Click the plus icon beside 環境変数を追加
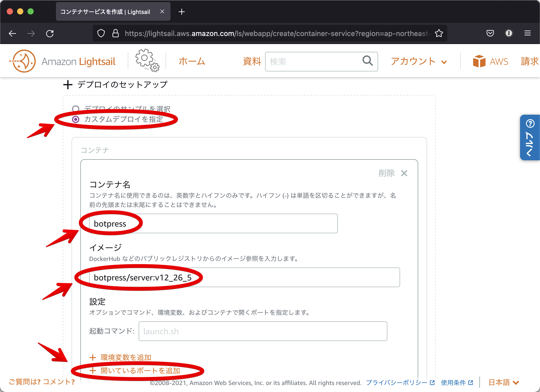540x392 pixels. (x=93, y=358)
